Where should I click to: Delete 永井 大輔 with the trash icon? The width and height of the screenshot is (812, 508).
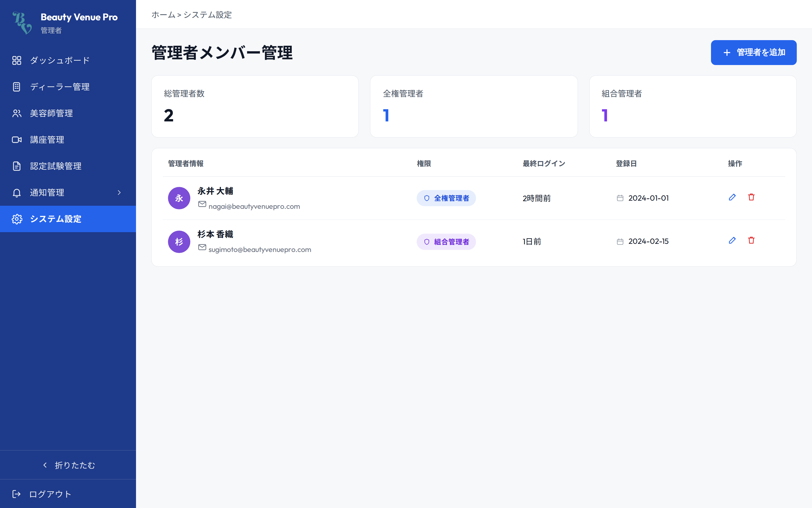click(x=751, y=197)
